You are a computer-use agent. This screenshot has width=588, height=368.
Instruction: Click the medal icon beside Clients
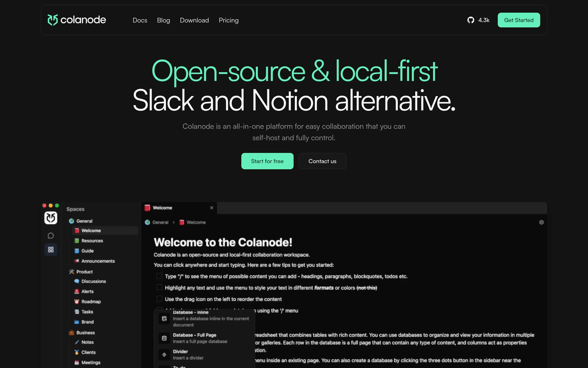pos(77,352)
